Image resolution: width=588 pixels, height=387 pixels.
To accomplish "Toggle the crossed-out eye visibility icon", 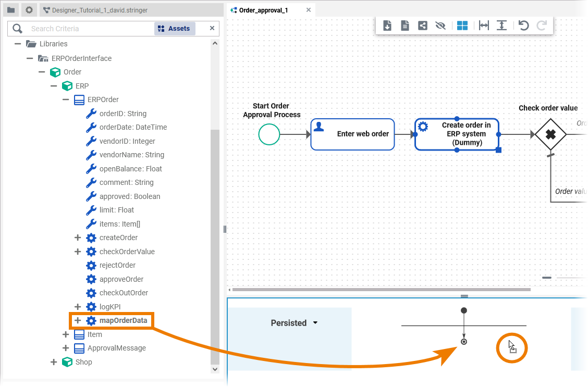I will tap(440, 26).
